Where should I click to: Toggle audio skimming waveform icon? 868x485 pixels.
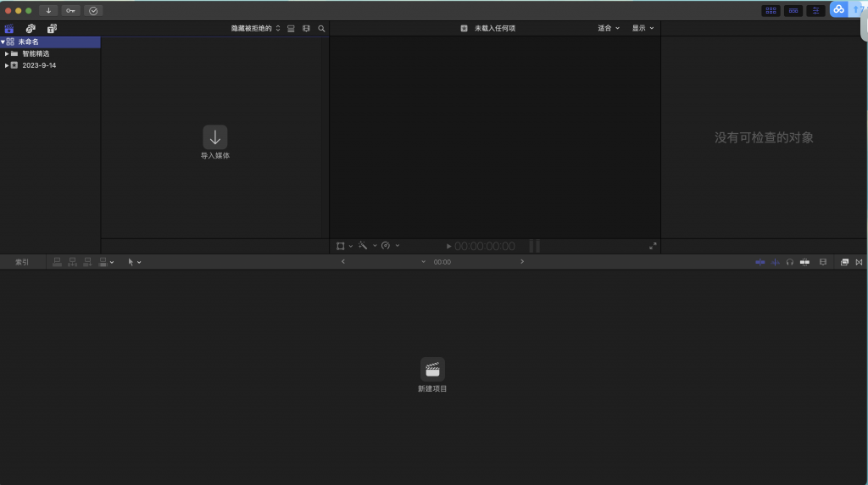click(x=776, y=262)
